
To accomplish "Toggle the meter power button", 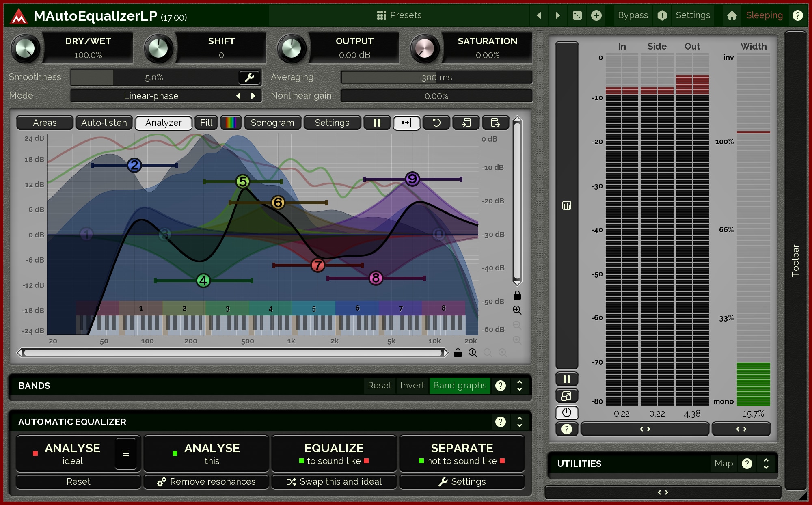I will (x=566, y=412).
